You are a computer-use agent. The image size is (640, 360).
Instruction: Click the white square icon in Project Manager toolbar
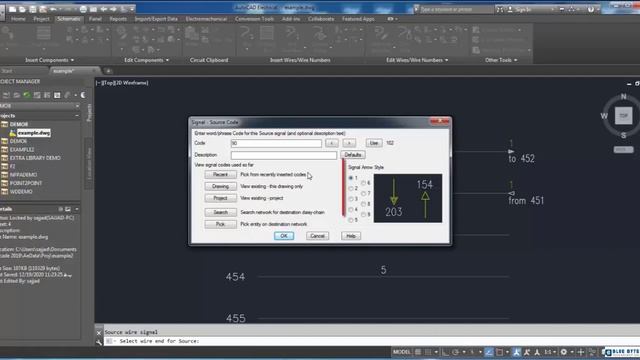point(57,95)
